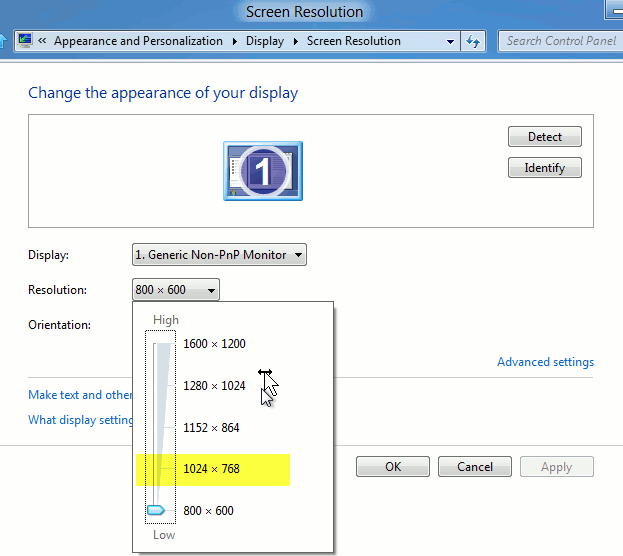Viewport: 623px width, 556px height.
Task: Open 'What display settings' help link
Action: point(80,420)
